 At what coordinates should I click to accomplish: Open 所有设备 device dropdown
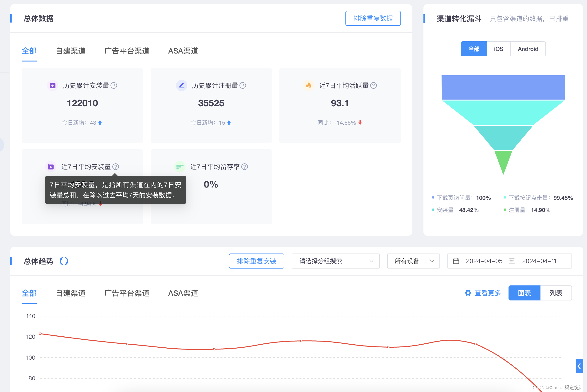[x=413, y=261]
